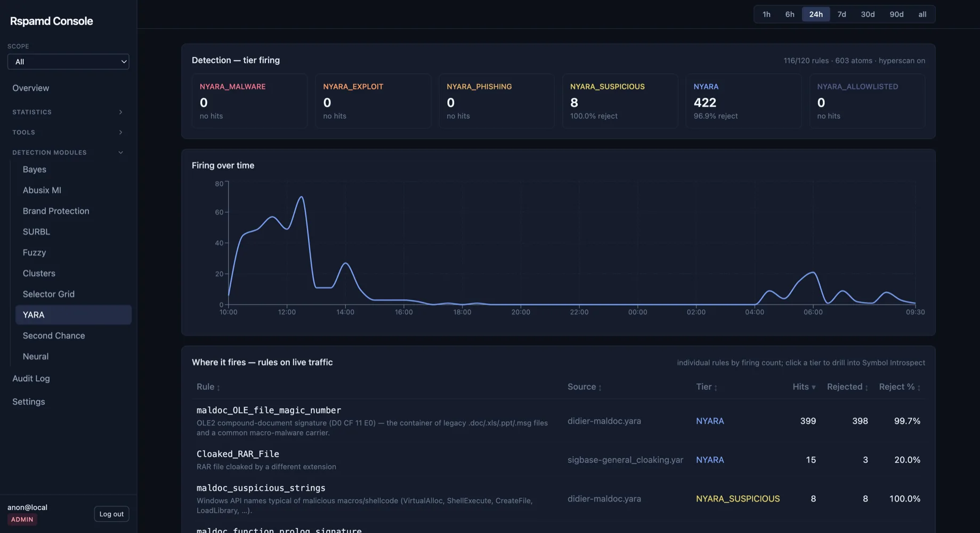
Task: Show all-time data range
Action: pos(922,14)
